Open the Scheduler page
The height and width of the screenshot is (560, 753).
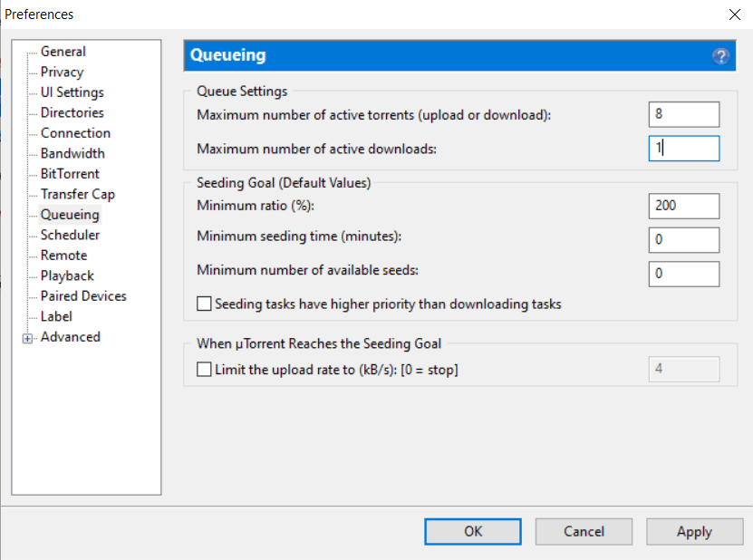point(70,235)
